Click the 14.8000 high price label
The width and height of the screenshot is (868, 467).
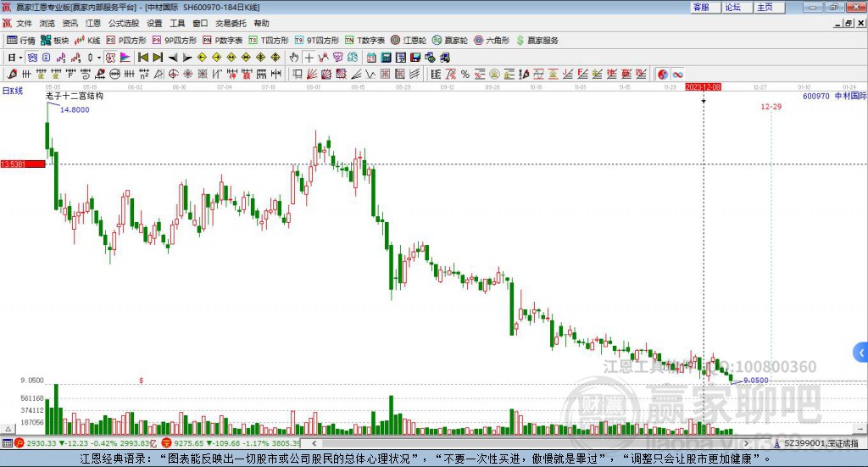point(75,109)
